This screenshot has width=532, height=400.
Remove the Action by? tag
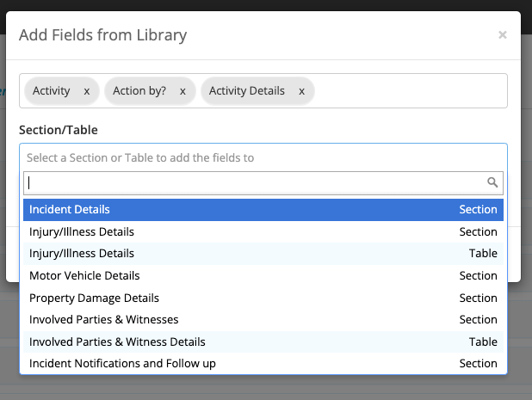click(x=182, y=91)
